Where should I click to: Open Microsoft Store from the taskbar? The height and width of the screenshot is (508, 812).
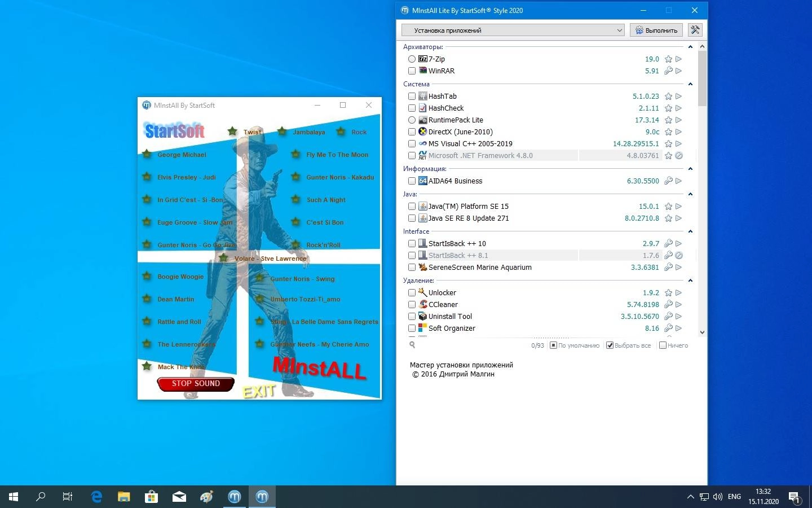pyautogui.click(x=151, y=497)
